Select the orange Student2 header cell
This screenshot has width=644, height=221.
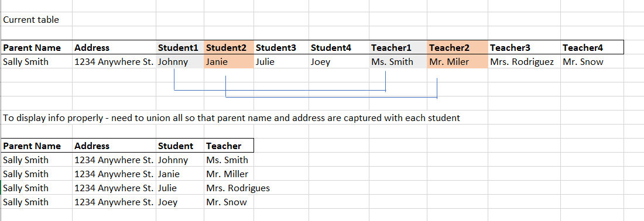(x=229, y=47)
